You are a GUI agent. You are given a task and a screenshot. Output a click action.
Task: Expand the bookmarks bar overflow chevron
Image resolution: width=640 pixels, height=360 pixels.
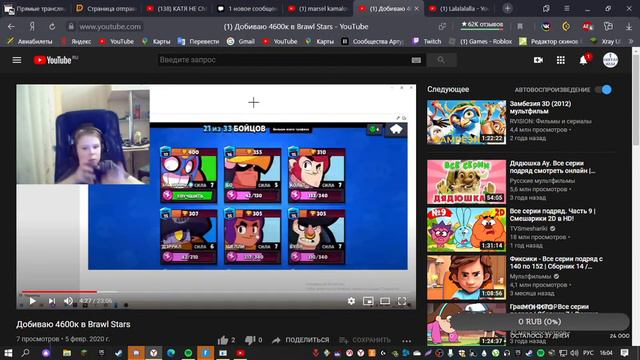tap(631, 41)
